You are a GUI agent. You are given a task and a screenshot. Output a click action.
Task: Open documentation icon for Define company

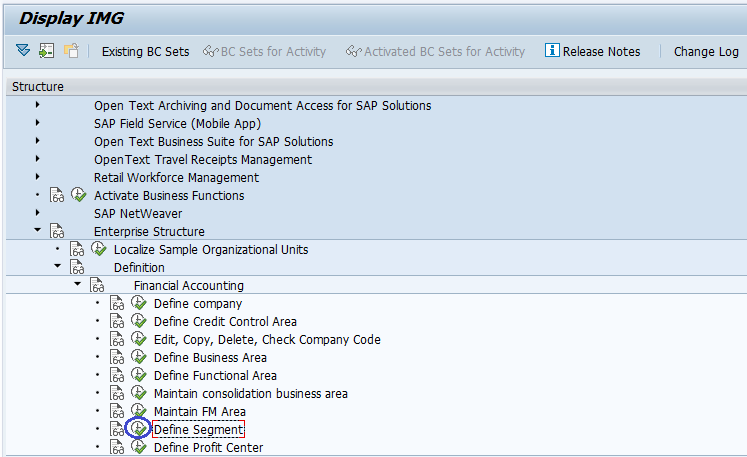pos(117,303)
